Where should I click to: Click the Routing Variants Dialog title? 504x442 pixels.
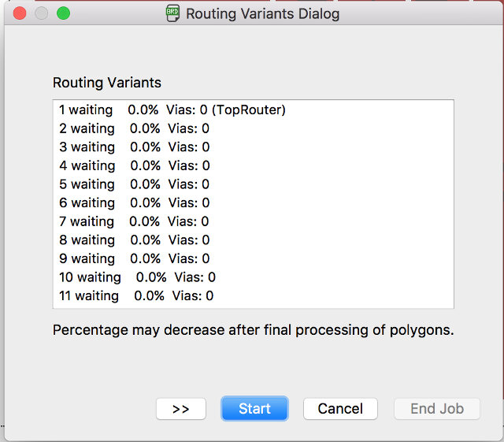[x=262, y=14]
